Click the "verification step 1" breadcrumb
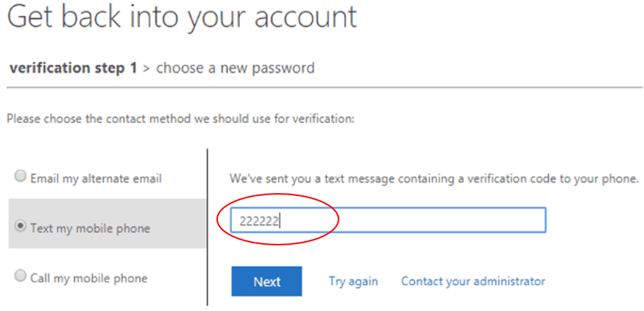The image size is (644, 311). pos(73,69)
